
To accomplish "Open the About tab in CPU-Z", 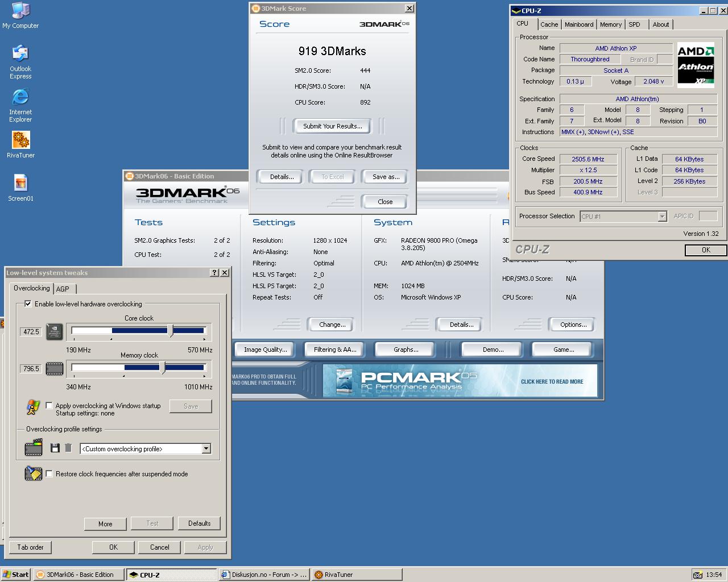I will tap(661, 24).
